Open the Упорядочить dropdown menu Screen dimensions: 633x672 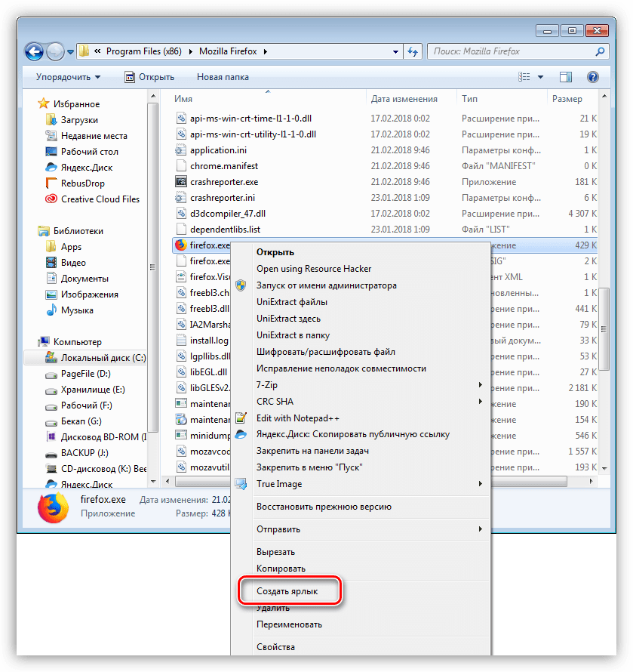point(69,77)
